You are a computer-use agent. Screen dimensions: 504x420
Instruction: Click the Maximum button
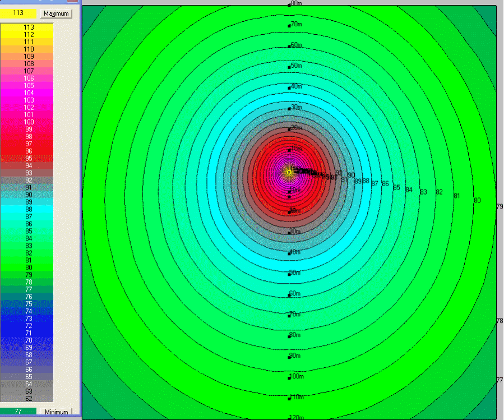click(x=56, y=13)
